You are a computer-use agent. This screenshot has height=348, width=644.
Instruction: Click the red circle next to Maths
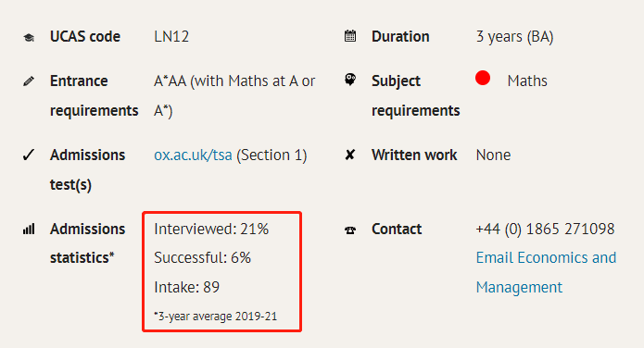pos(483,78)
